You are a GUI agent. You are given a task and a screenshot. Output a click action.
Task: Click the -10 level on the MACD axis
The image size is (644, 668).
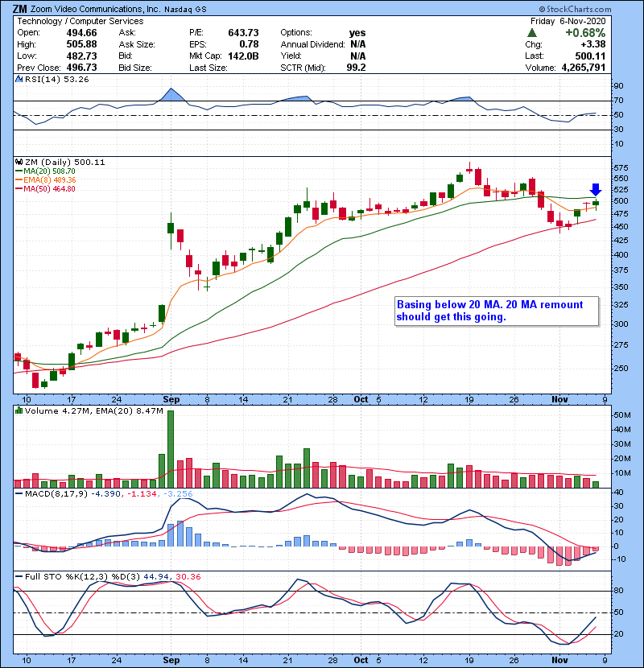point(620,559)
